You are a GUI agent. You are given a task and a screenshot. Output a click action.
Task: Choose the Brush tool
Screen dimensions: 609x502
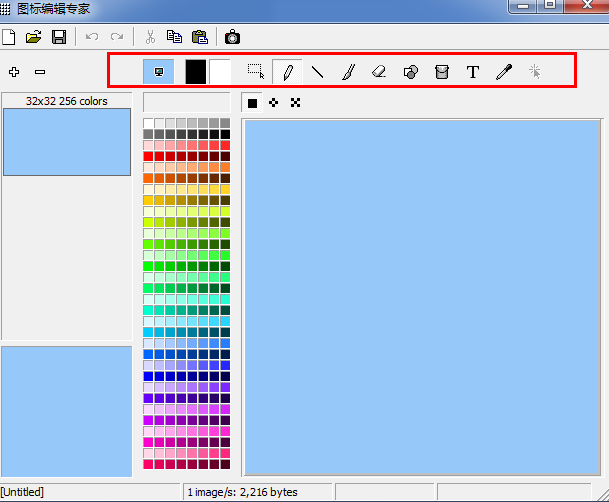click(348, 72)
